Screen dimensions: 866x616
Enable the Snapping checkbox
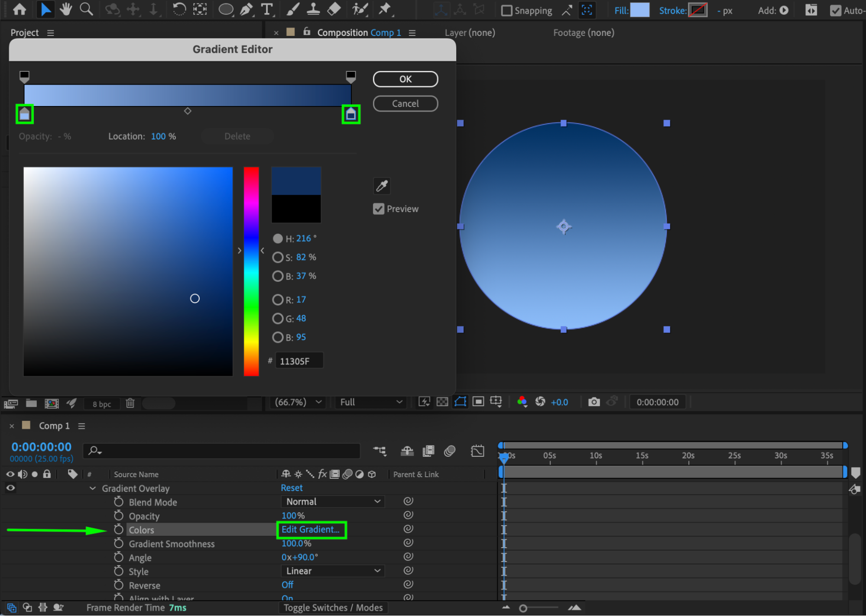pos(506,10)
